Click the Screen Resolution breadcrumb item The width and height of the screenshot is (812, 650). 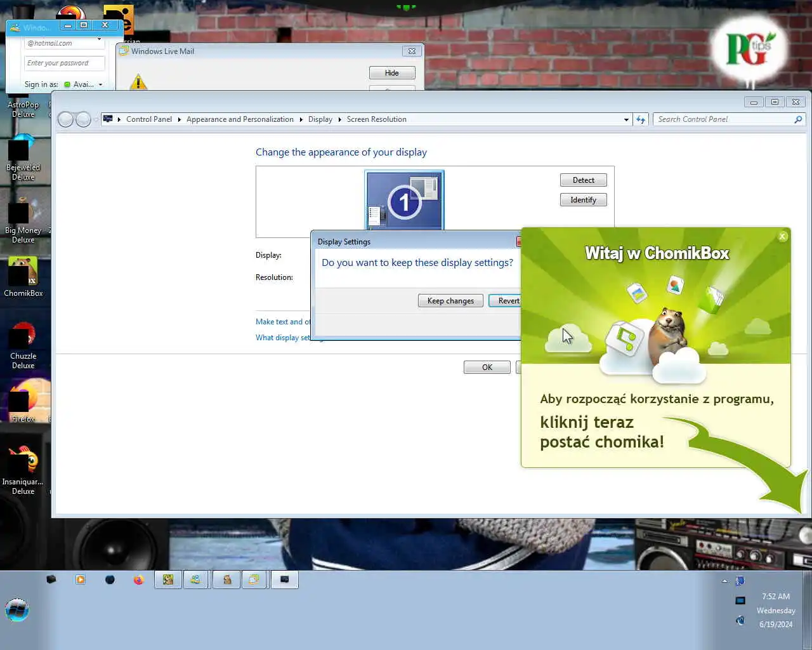(377, 119)
